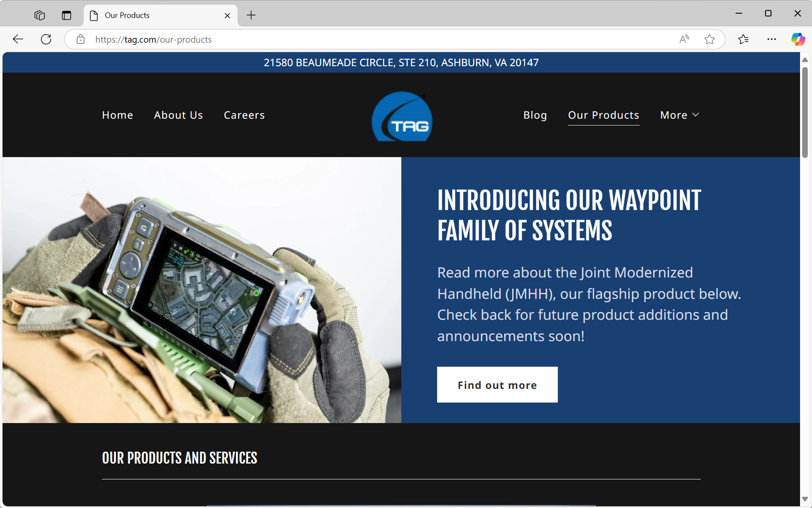Navigate to Careers page
Image resolution: width=812 pixels, height=508 pixels.
pos(244,115)
